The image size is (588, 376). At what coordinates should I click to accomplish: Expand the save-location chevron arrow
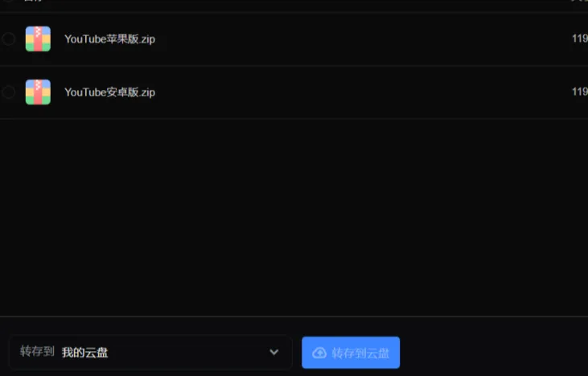(x=274, y=352)
